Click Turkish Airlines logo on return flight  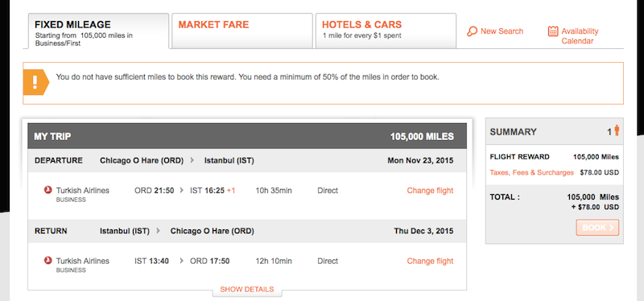click(x=48, y=261)
